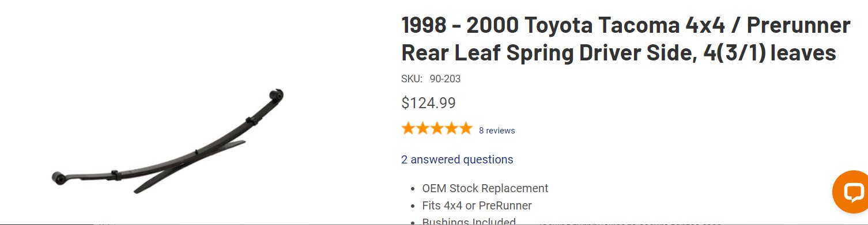Click the $124.99 price text
This screenshot has width=868, height=225.
[428, 103]
